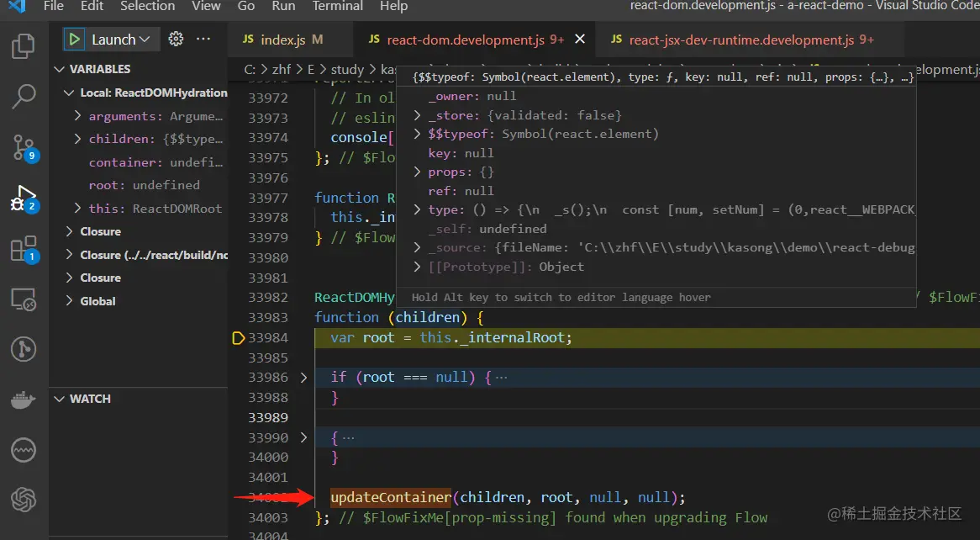Click line number 34003
The width and height of the screenshot is (980, 540).
268,517
